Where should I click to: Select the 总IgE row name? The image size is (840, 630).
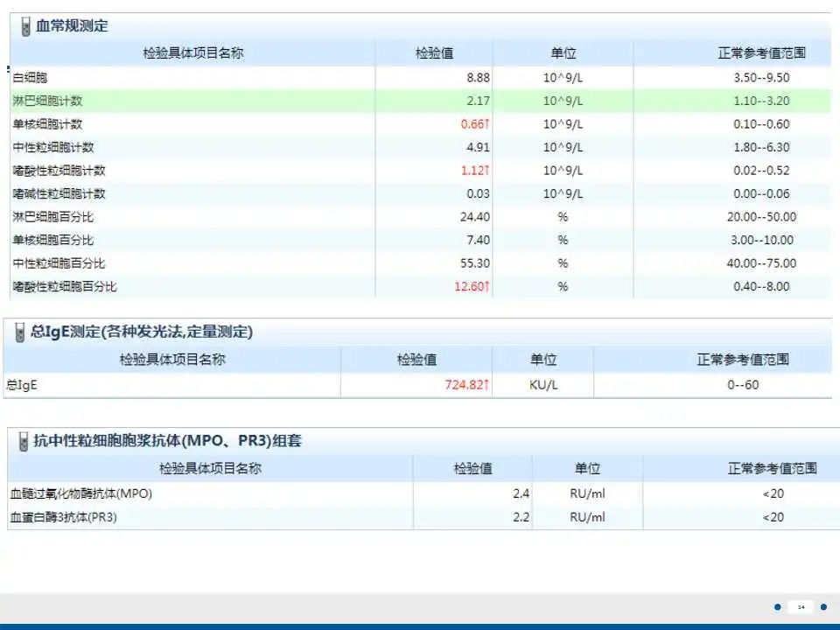22,385
